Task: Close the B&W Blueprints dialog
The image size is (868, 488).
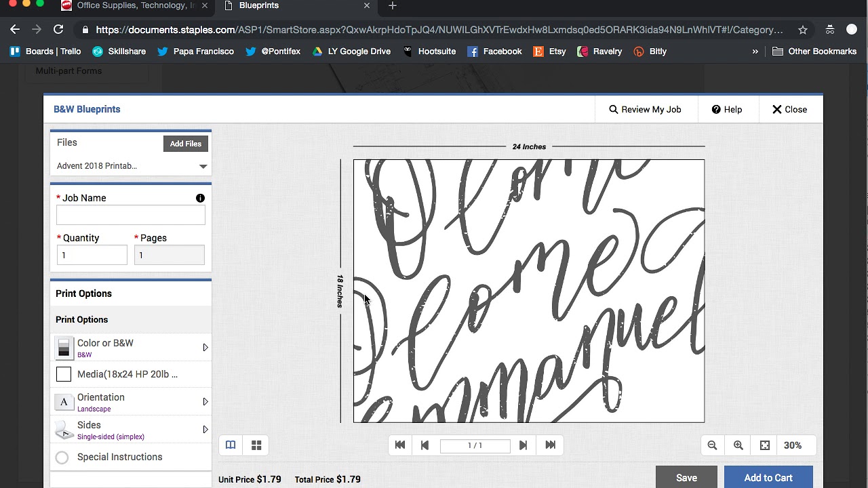Action: pyautogui.click(x=789, y=109)
